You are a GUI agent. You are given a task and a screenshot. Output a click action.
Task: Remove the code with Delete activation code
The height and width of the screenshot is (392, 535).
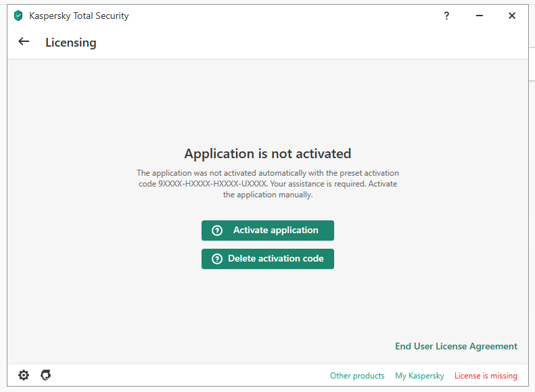coord(268,259)
